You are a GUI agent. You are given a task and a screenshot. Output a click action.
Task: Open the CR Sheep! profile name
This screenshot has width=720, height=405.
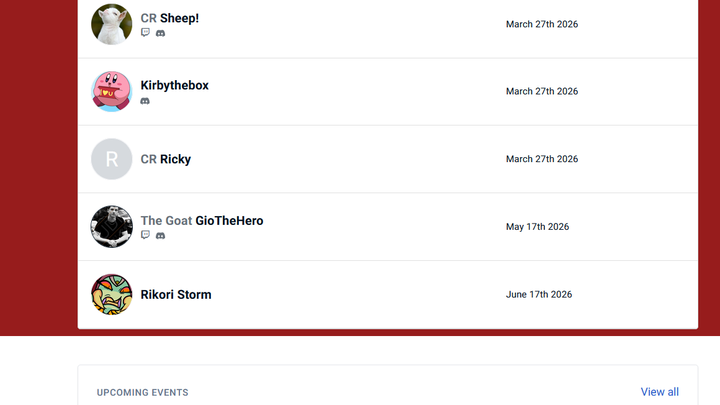(x=170, y=18)
